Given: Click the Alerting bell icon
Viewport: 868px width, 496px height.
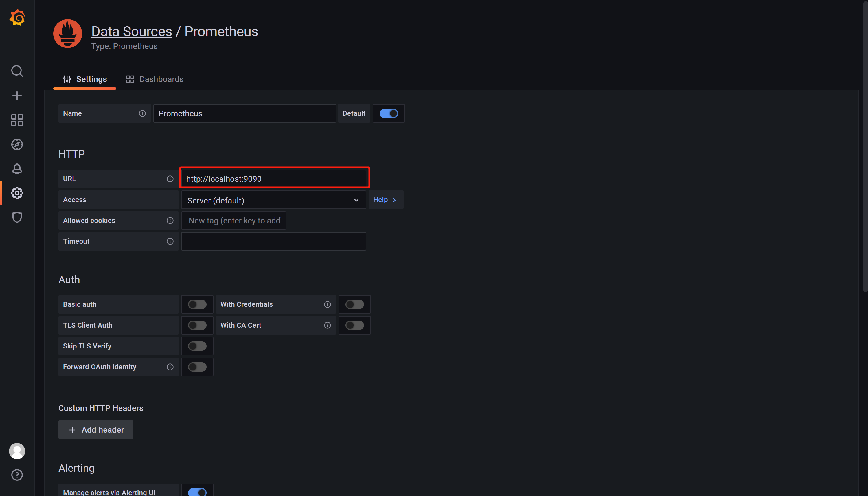Looking at the screenshot, I should coord(16,168).
